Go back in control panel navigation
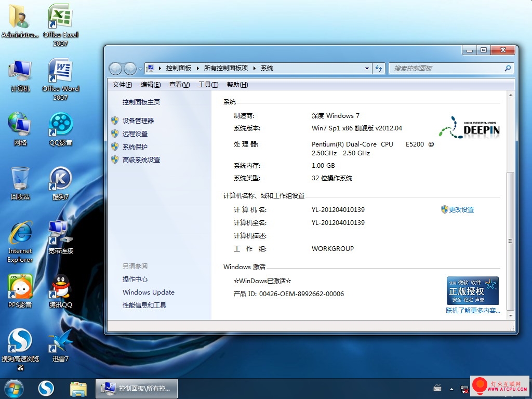Viewport: 532px width, 399px height. (115, 69)
